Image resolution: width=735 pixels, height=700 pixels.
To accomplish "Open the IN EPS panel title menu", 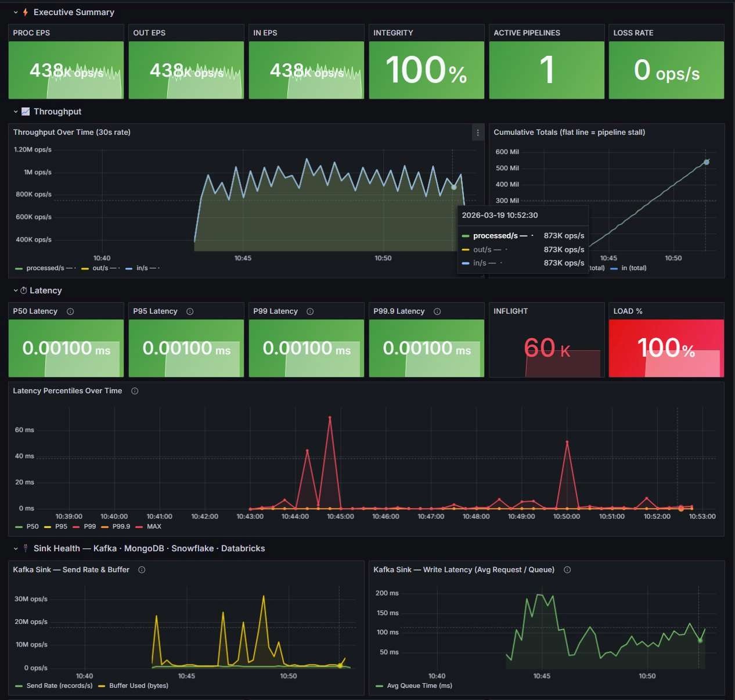I will coord(265,33).
